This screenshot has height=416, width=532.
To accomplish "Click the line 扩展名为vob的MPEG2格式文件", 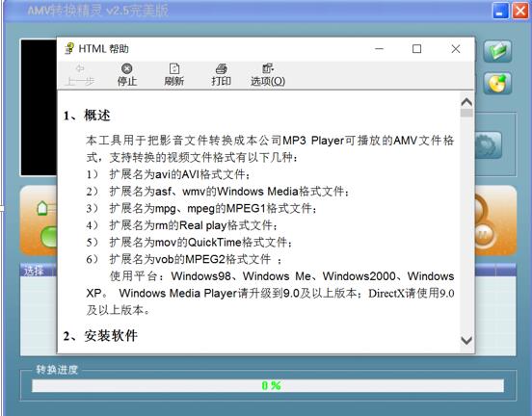I will (183, 259).
